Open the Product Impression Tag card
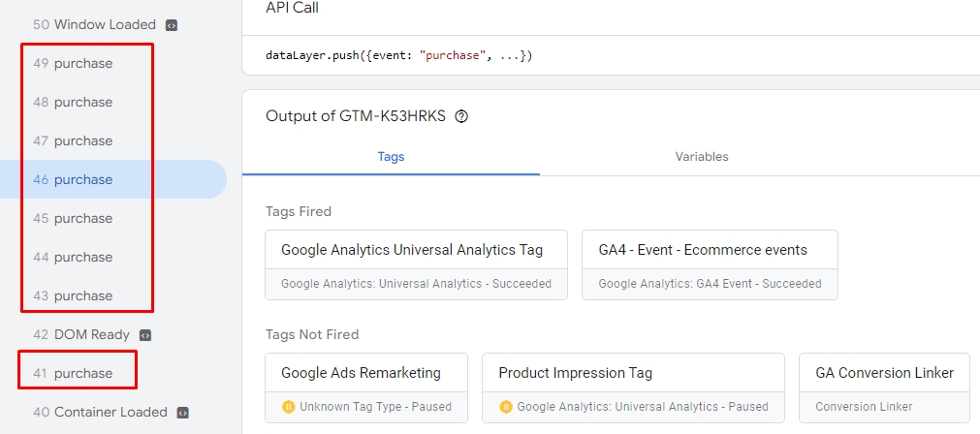Viewport: 980px width, 434px height. tap(633, 387)
